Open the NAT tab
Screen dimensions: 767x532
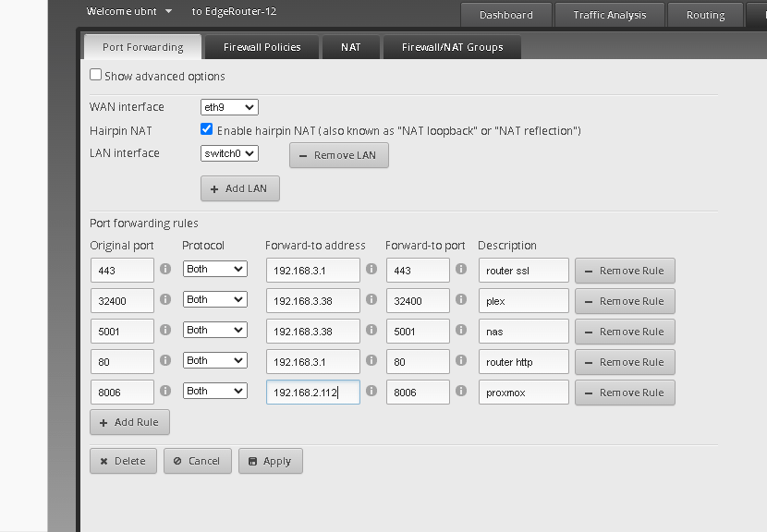coord(351,47)
